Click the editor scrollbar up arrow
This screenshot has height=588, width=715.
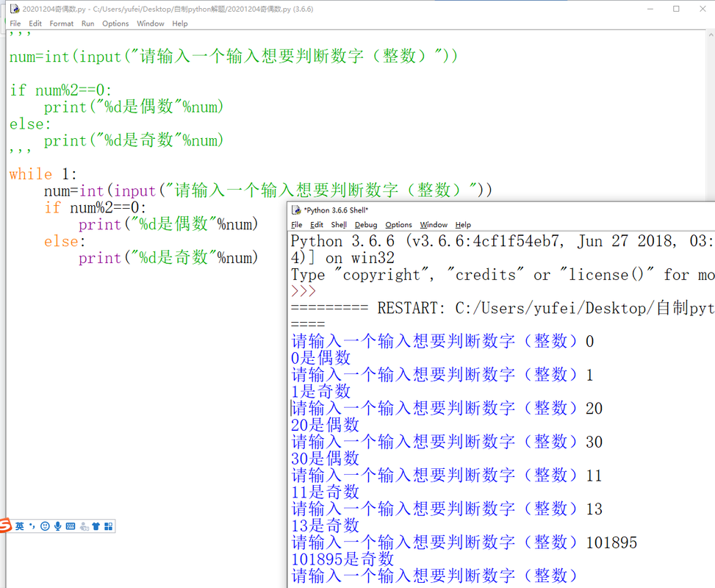711,35
